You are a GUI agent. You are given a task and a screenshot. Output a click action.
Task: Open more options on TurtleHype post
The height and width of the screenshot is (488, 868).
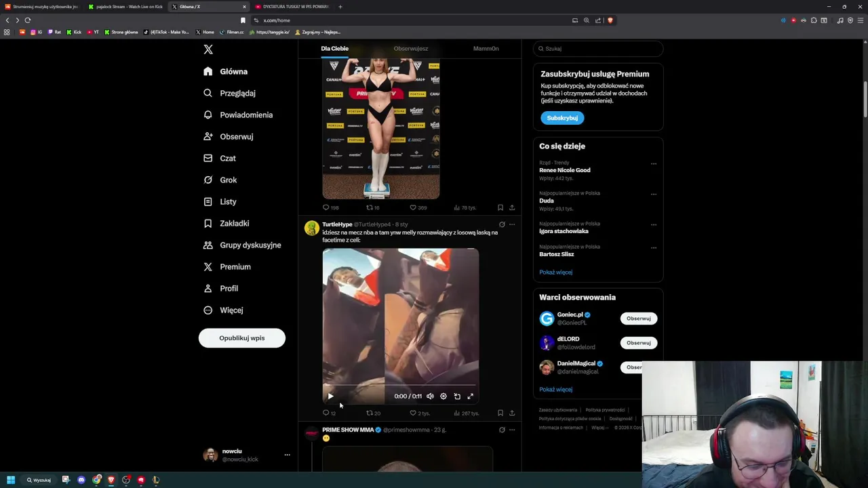pos(512,224)
